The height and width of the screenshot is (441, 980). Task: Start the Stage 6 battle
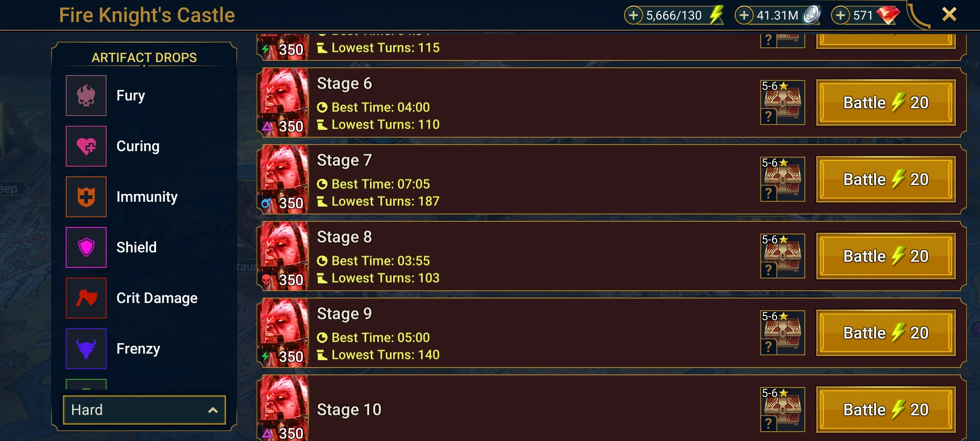coord(886,102)
